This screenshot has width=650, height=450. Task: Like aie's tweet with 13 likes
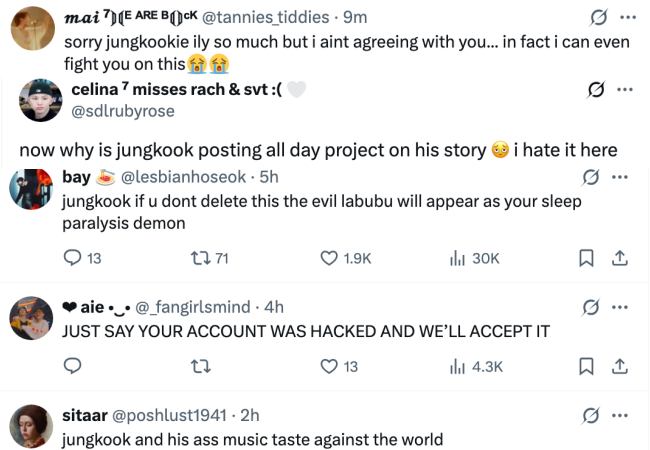328,366
